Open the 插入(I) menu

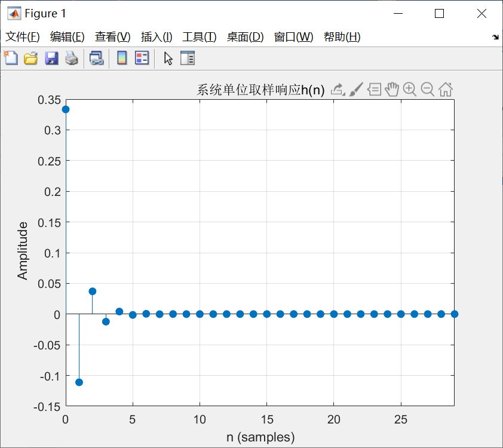156,36
